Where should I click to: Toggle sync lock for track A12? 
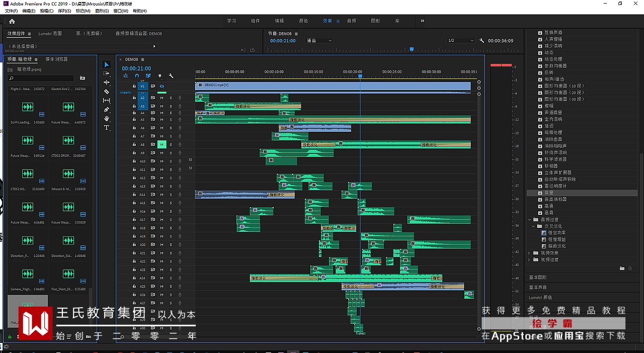tap(152, 178)
